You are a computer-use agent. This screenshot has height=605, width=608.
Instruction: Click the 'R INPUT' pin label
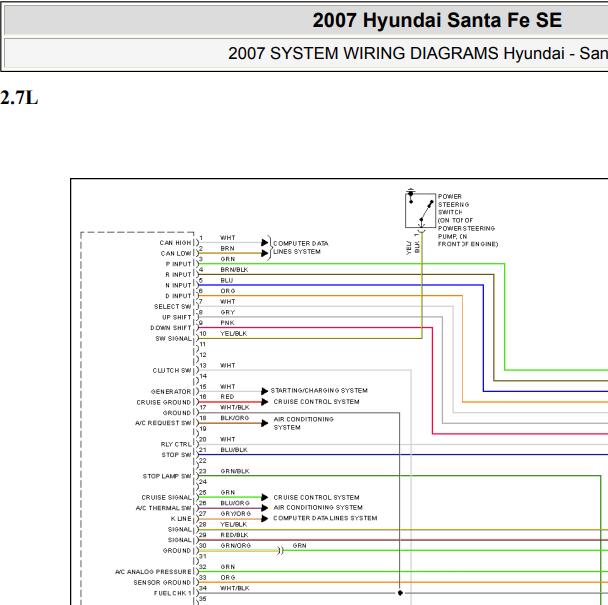click(178, 275)
